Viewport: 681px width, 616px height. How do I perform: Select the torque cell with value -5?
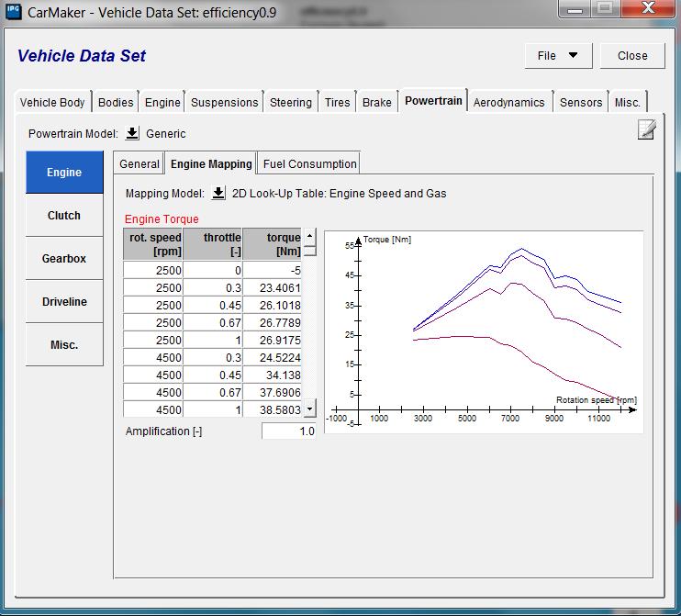[273, 270]
